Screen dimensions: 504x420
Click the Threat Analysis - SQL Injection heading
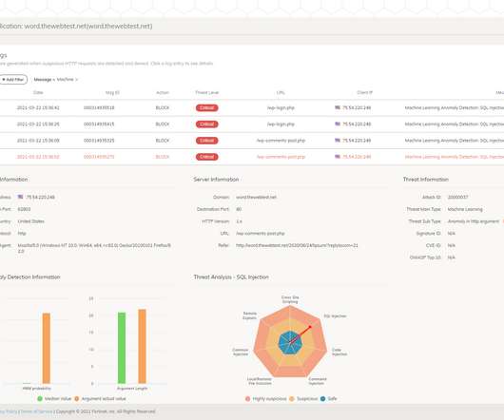[231, 277]
